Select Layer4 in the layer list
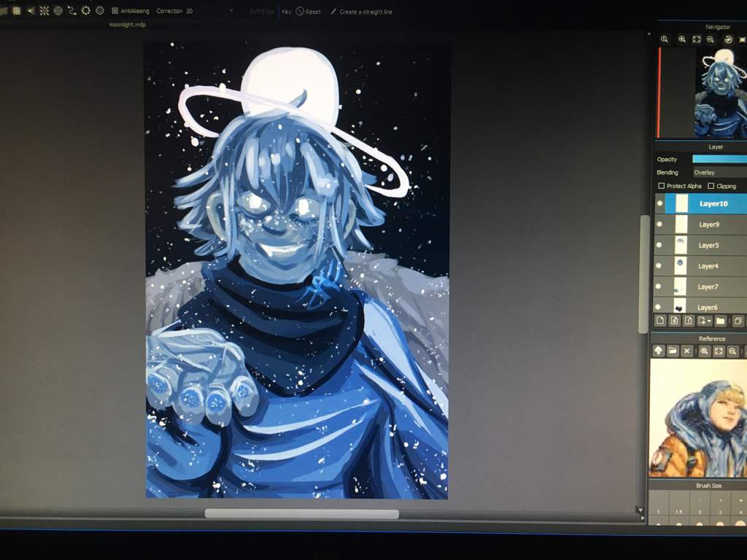 tap(700, 265)
